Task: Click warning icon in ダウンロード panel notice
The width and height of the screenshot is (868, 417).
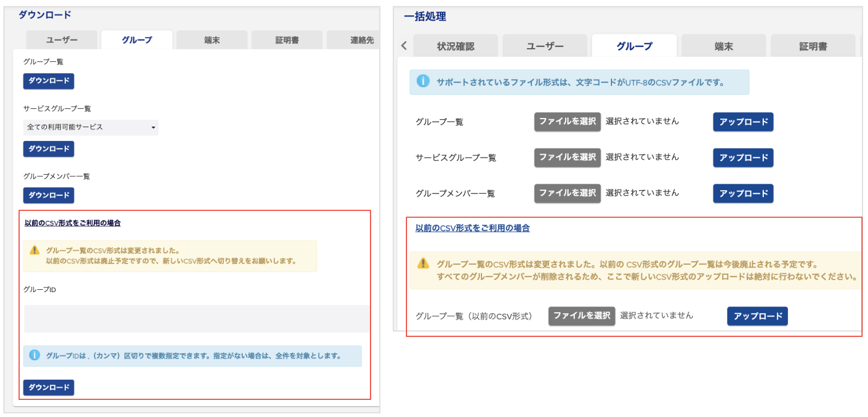Action: point(35,250)
